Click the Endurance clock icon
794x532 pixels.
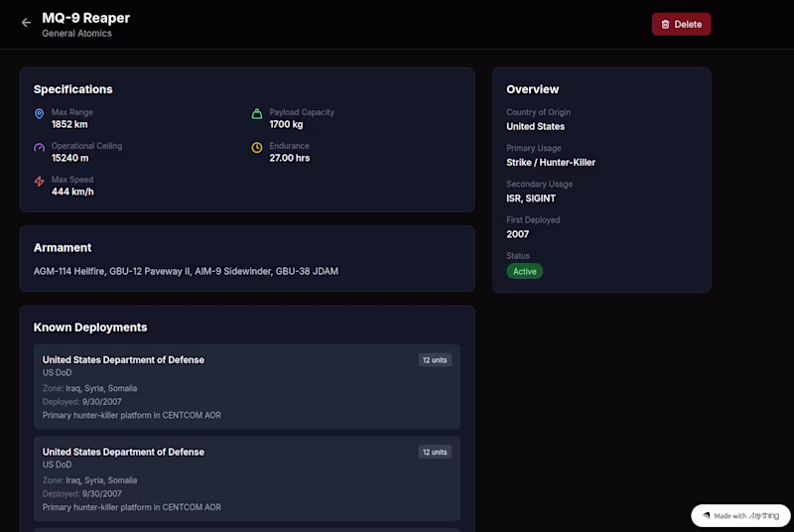click(x=257, y=147)
